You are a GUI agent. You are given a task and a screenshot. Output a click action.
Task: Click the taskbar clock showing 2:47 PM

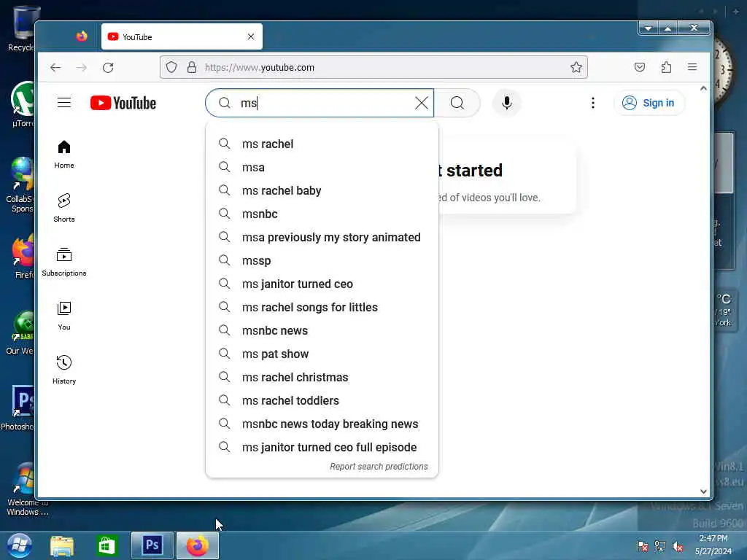point(713,545)
